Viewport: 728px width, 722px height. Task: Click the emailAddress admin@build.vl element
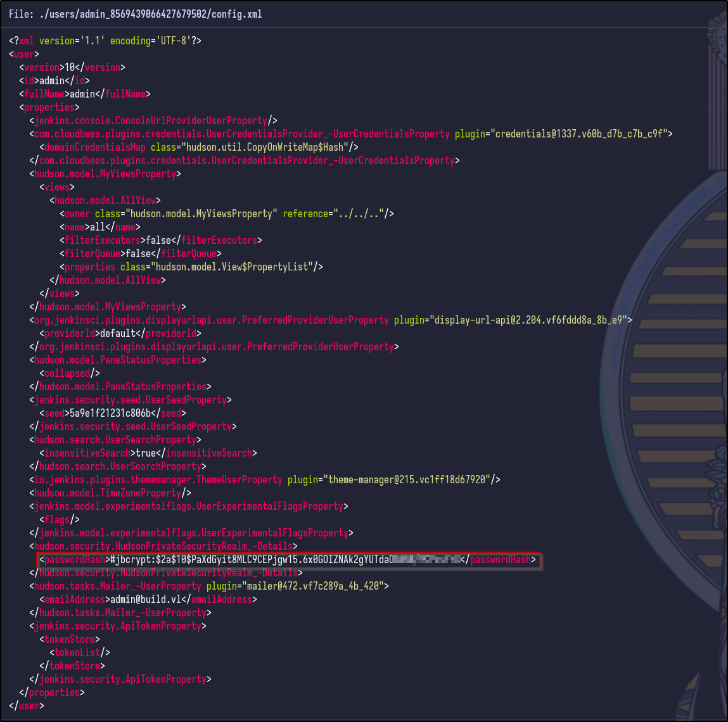(148, 599)
